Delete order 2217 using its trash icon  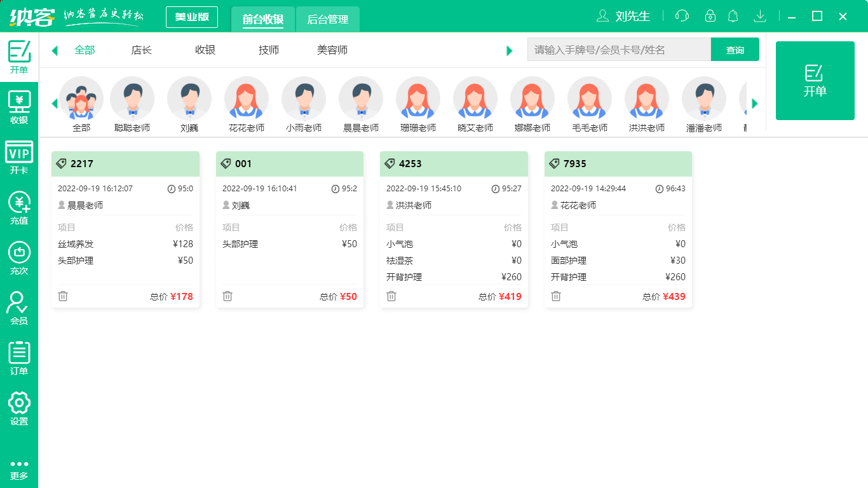63,295
